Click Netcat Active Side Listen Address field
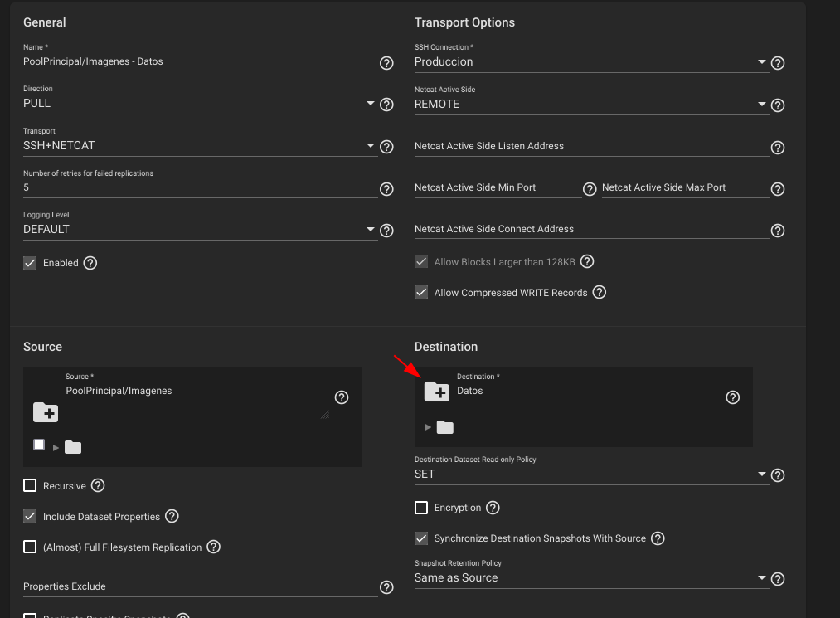The width and height of the screenshot is (840, 618). [x=591, y=146]
